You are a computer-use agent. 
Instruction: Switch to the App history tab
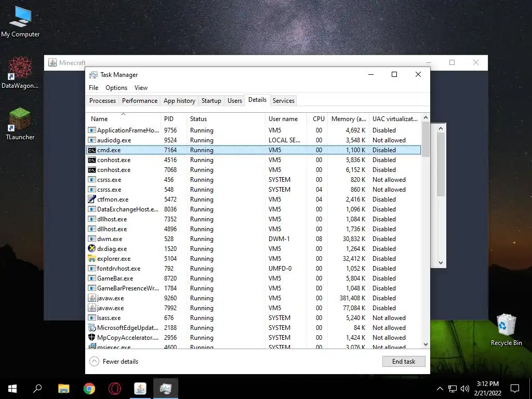click(x=179, y=100)
